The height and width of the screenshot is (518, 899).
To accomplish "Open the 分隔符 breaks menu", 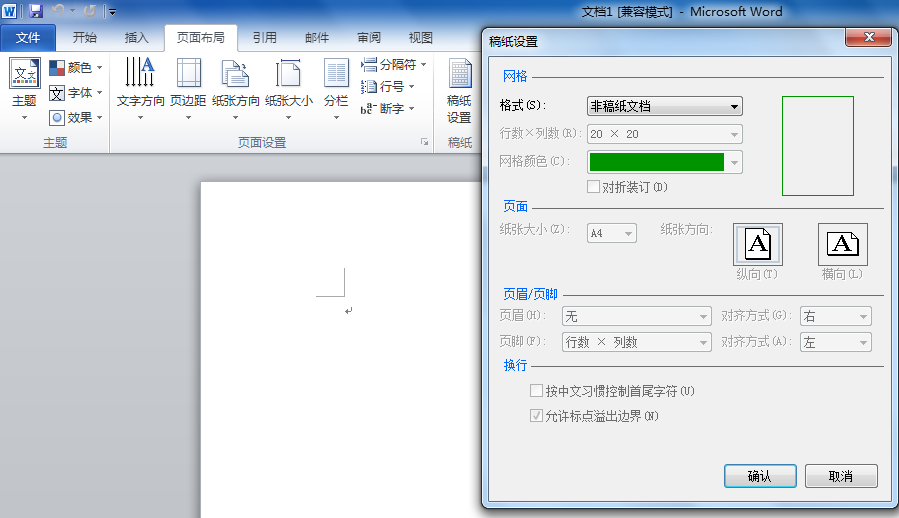I will [393, 64].
